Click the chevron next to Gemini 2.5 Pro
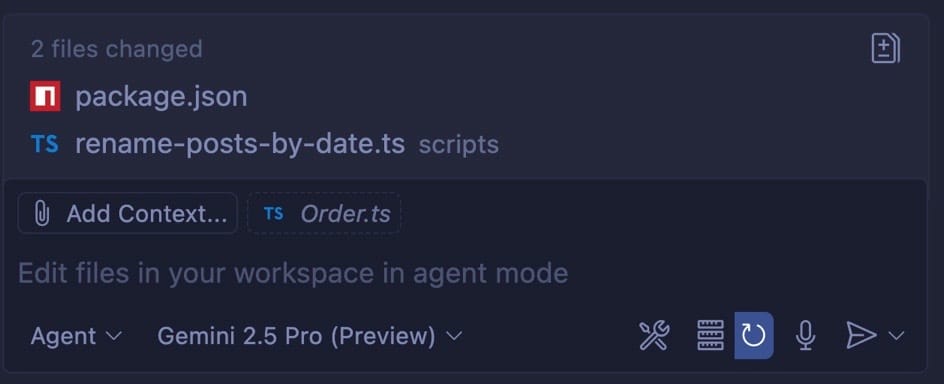 point(455,336)
